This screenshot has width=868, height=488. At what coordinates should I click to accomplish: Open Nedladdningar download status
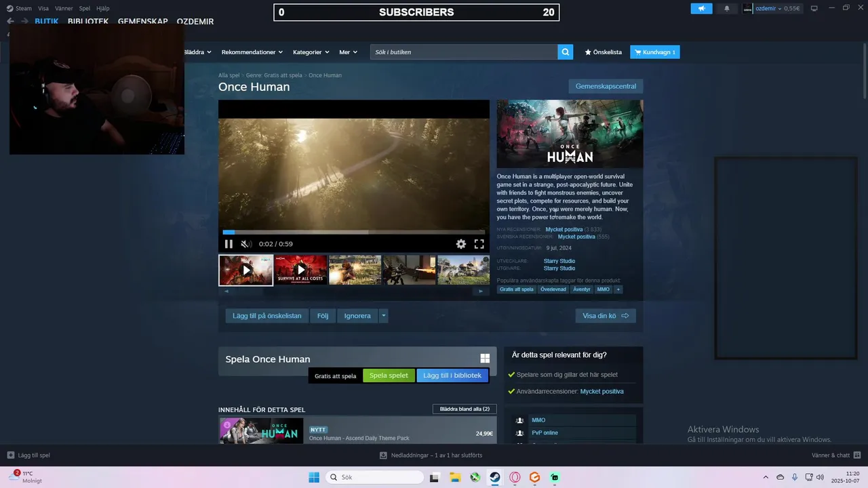431,455
